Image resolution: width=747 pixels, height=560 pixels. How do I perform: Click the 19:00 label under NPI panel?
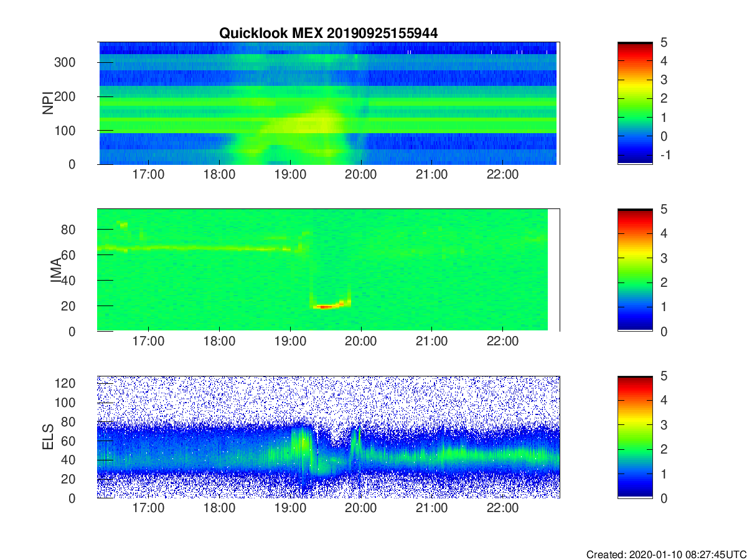290,175
